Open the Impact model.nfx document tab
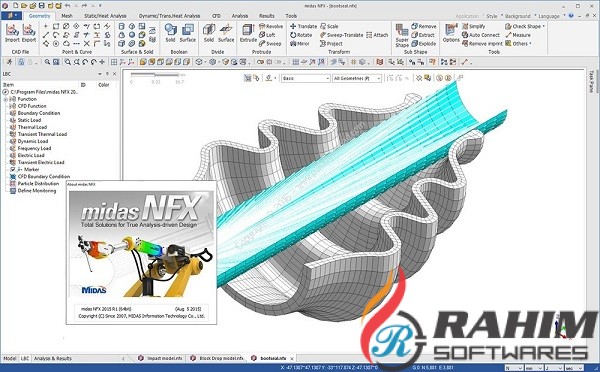Image resolution: width=600 pixels, height=372 pixels. click(x=161, y=359)
